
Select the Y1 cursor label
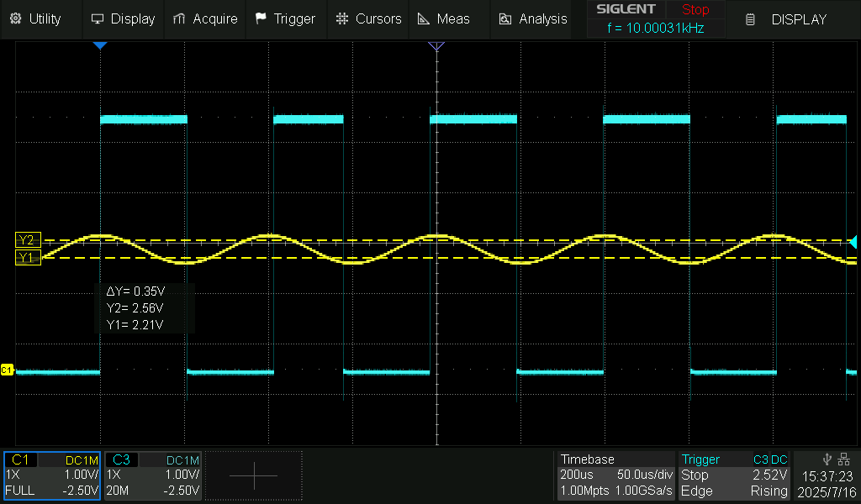(x=28, y=258)
